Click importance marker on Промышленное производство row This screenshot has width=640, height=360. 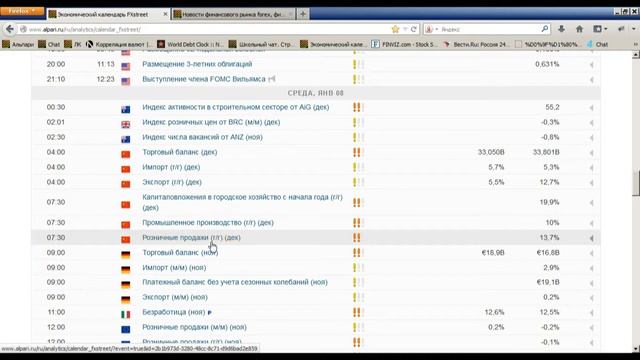[358, 223]
